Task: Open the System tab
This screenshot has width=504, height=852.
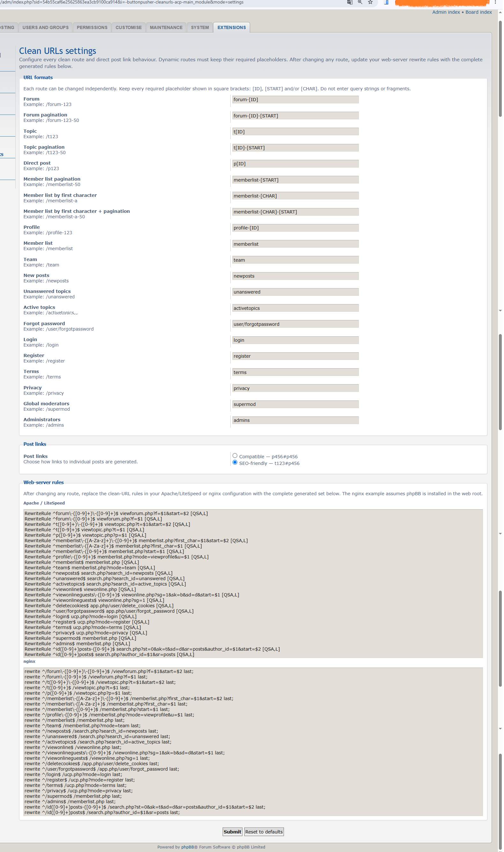Action: pyautogui.click(x=200, y=27)
